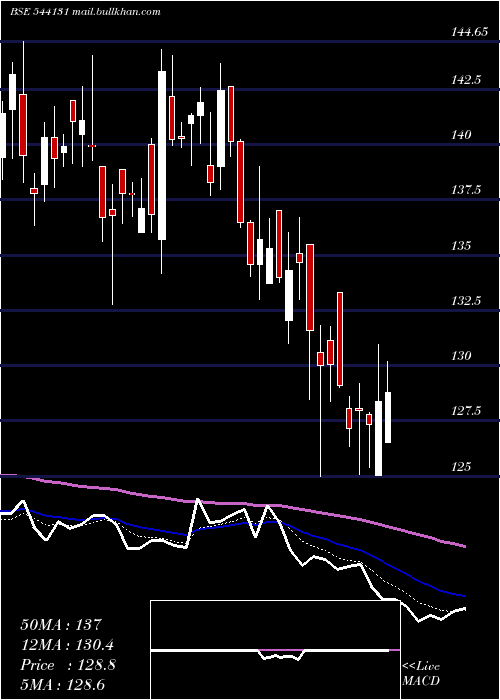Viewport: 500px width, 700px height.
Task: Select the 135 price axis label
Action: [461, 246]
